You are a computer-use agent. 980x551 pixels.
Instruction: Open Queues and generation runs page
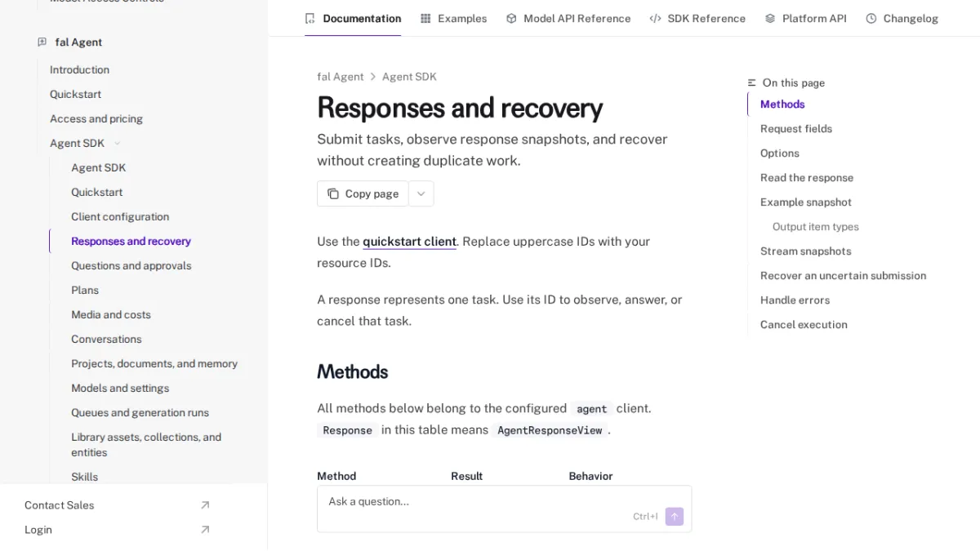tap(140, 413)
